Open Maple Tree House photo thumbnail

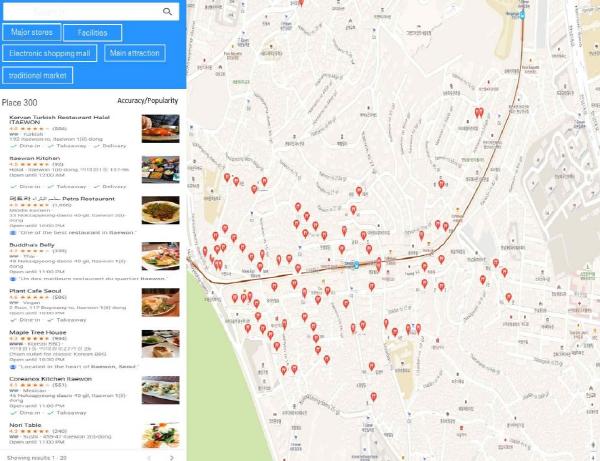[160, 344]
